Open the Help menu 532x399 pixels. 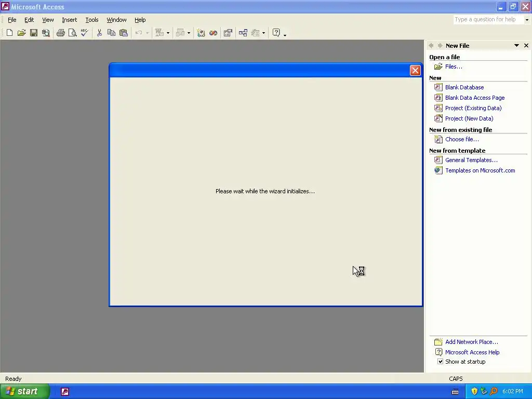click(x=140, y=20)
